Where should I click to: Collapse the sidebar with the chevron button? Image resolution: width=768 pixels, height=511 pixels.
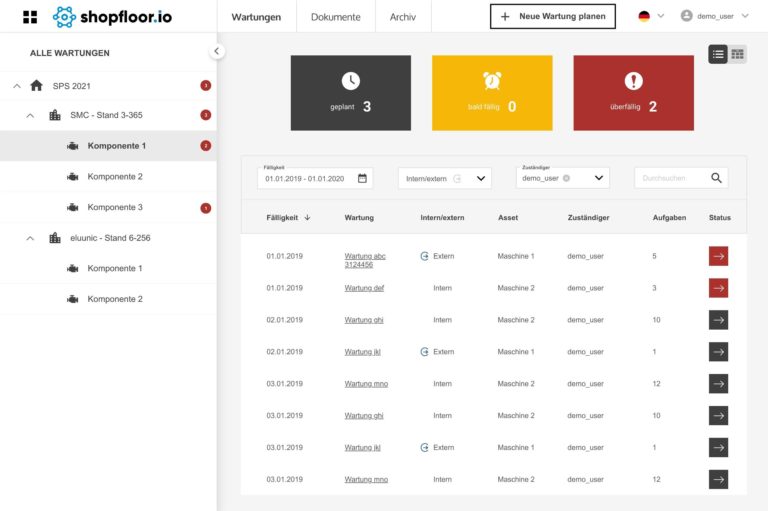[217, 51]
